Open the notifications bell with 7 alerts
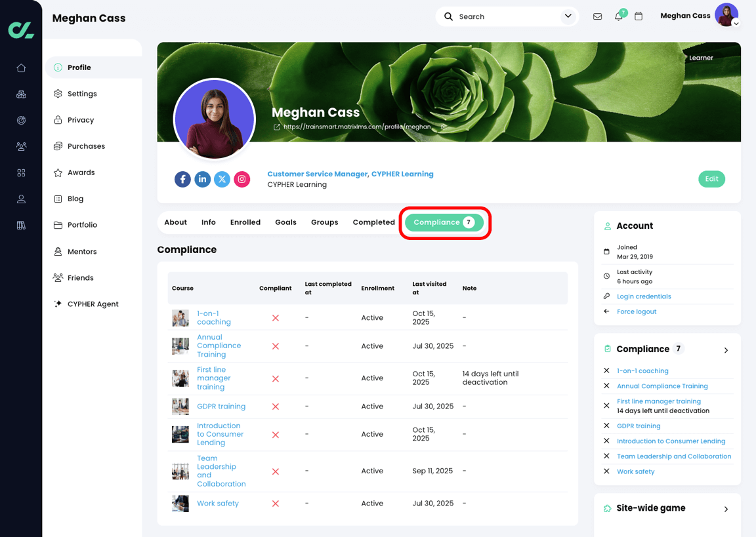 tap(618, 16)
